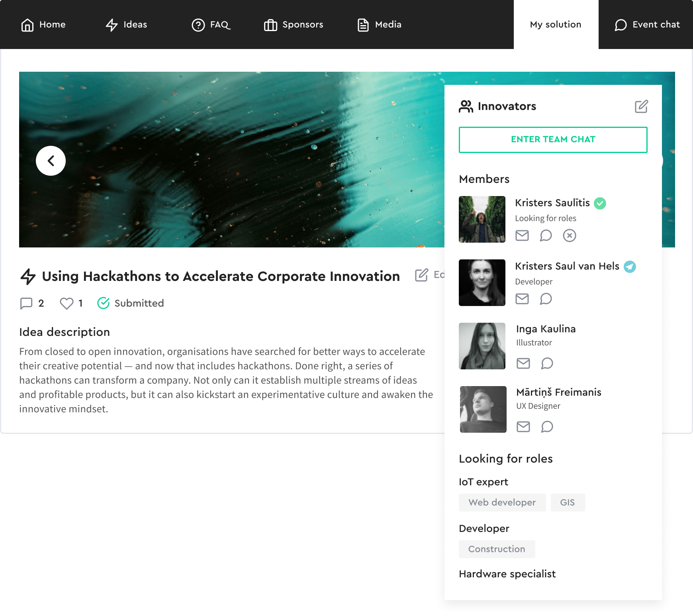The height and width of the screenshot is (616, 693).
Task: Navigate to Home in the top bar
Action: coord(43,25)
